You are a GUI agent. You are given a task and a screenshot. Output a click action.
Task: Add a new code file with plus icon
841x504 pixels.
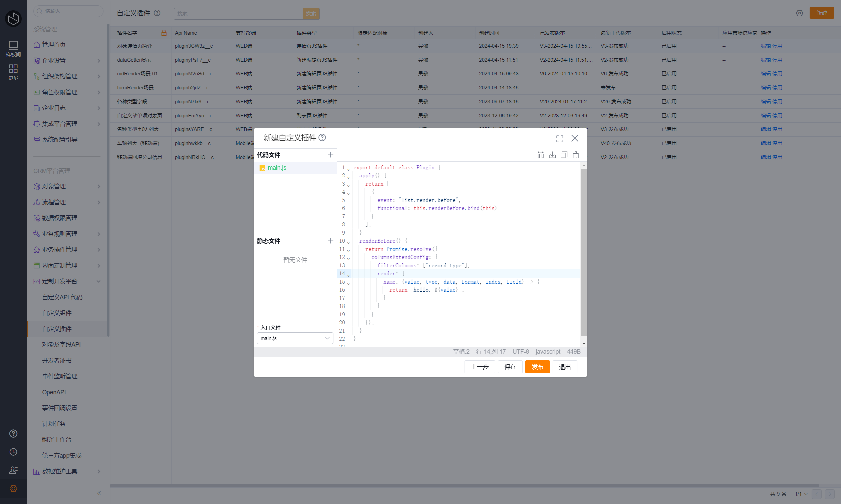(330, 155)
